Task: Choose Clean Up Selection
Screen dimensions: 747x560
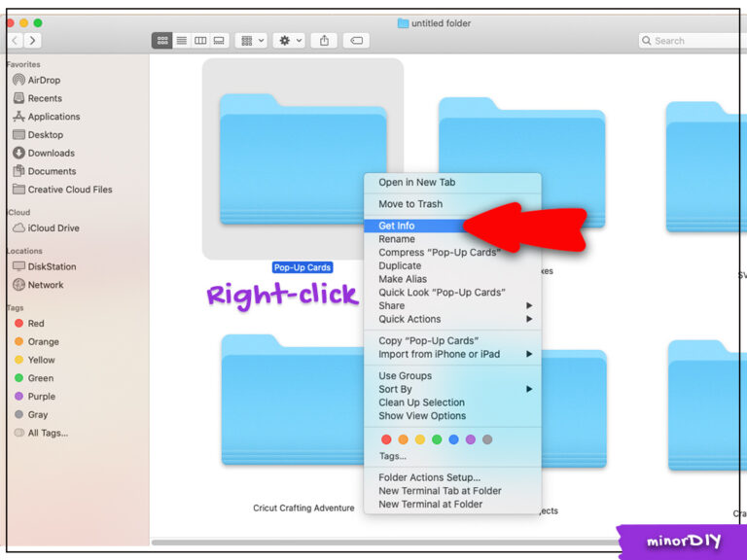Action: coord(452,402)
